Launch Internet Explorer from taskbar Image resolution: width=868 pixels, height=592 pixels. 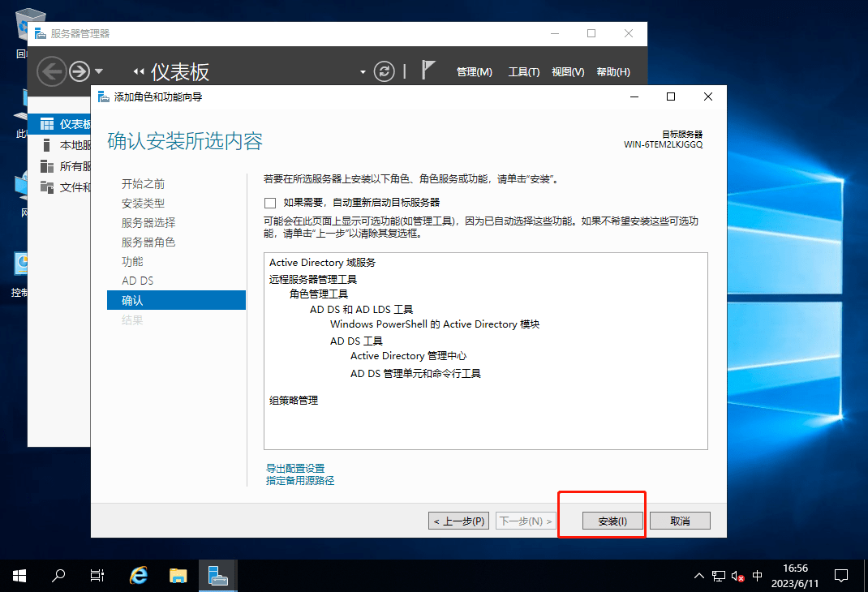click(139, 576)
